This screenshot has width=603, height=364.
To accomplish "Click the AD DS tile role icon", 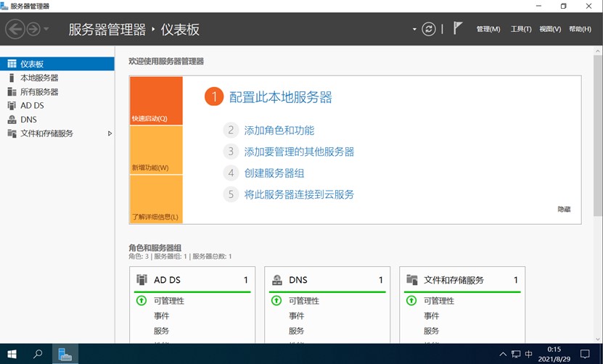I will 142,279.
